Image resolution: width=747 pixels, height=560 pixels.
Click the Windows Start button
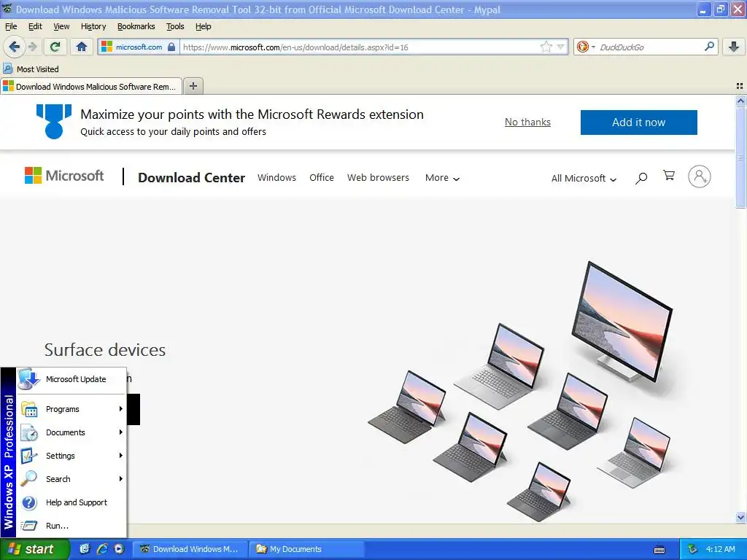click(34, 549)
